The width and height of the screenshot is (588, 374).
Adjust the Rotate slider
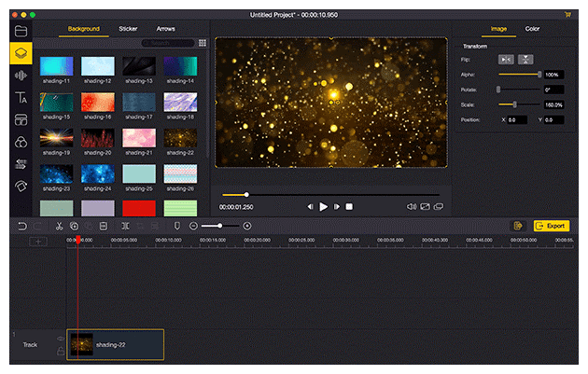[x=520, y=90]
